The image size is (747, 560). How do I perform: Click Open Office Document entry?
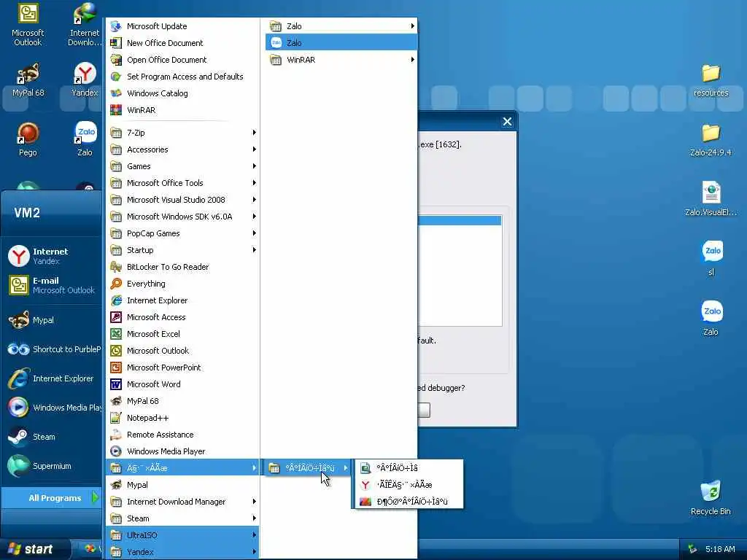click(182, 60)
